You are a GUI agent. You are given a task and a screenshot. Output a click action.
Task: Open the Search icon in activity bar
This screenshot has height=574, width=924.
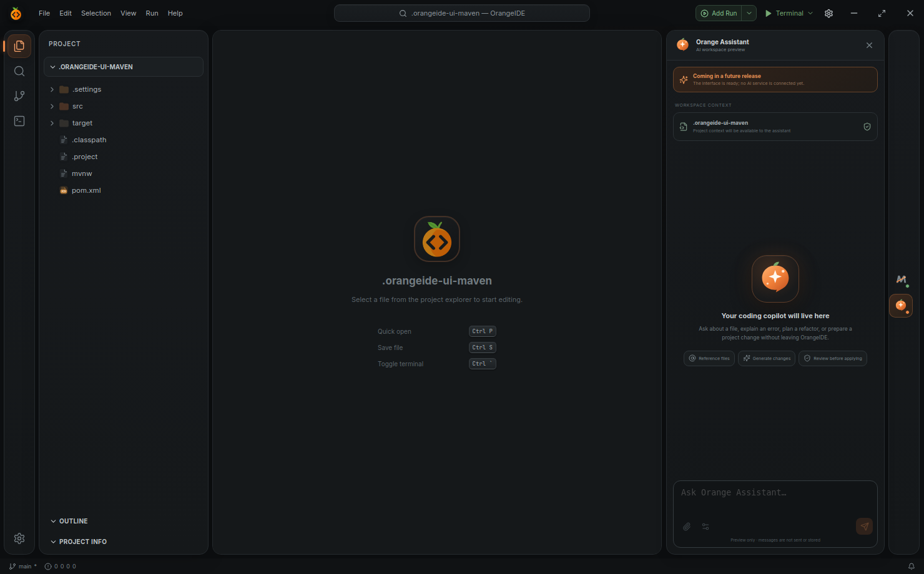[19, 71]
